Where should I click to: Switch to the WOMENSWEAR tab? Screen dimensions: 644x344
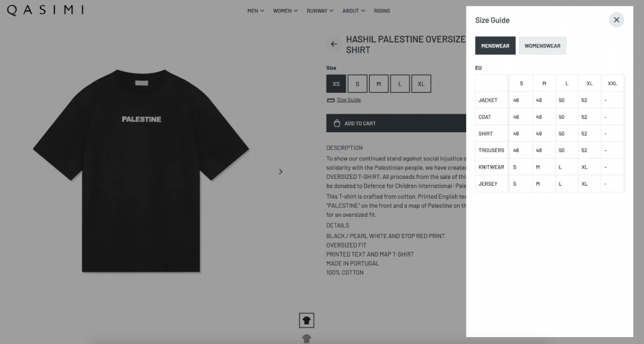point(542,46)
